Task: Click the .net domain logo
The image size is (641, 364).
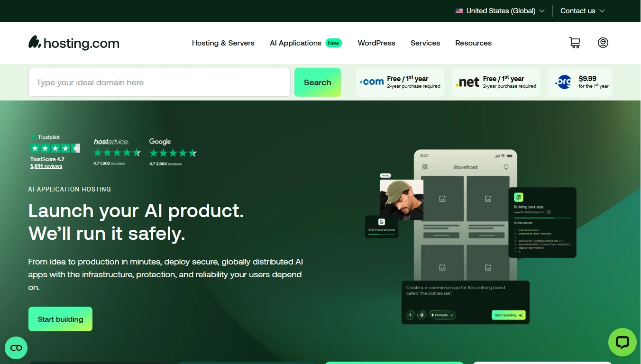Action: click(x=467, y=82)
